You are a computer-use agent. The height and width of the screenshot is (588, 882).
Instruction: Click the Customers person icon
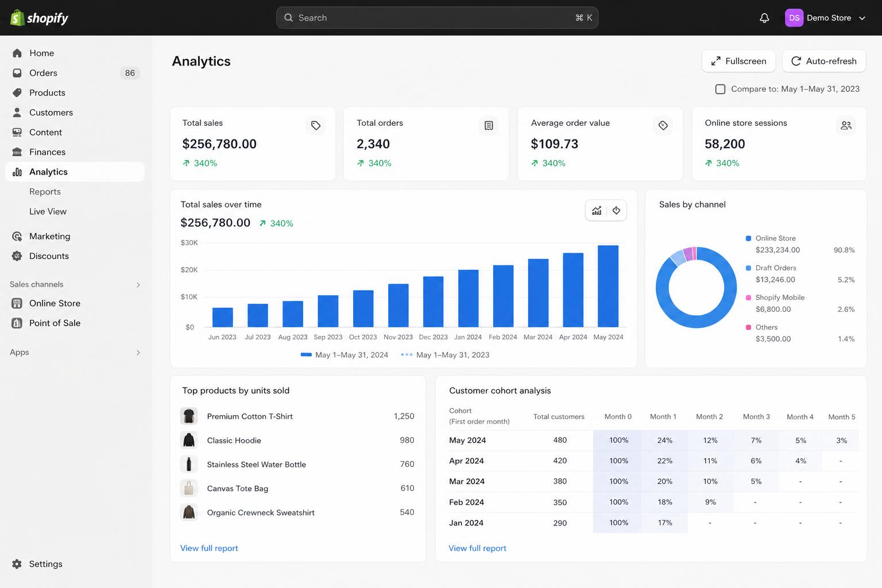[17, 113]
